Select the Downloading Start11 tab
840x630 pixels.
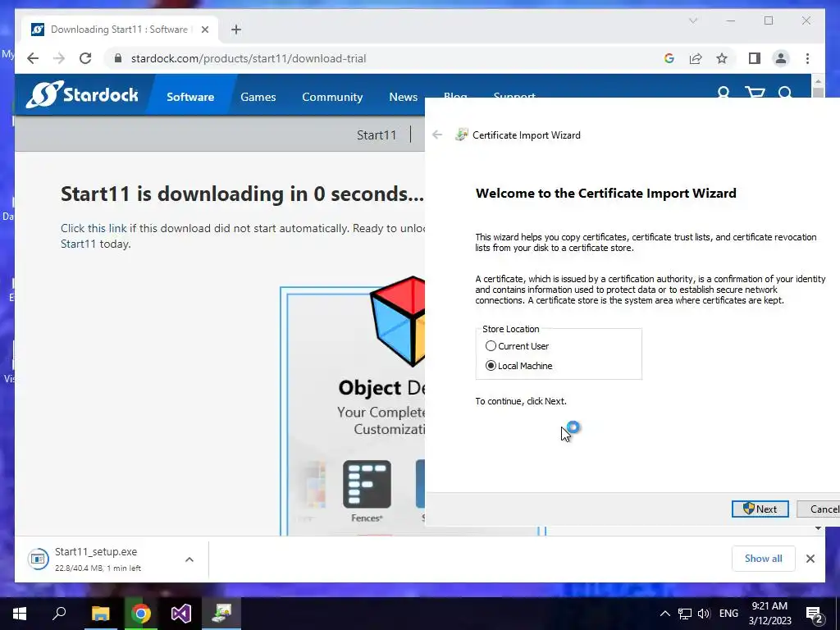tap(120, 30)
